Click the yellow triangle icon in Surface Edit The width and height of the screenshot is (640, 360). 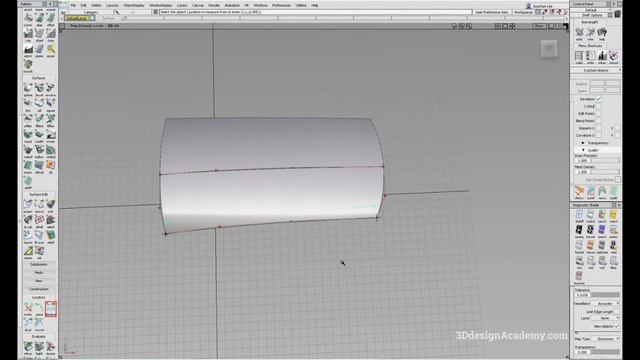(x=28, y=252)
